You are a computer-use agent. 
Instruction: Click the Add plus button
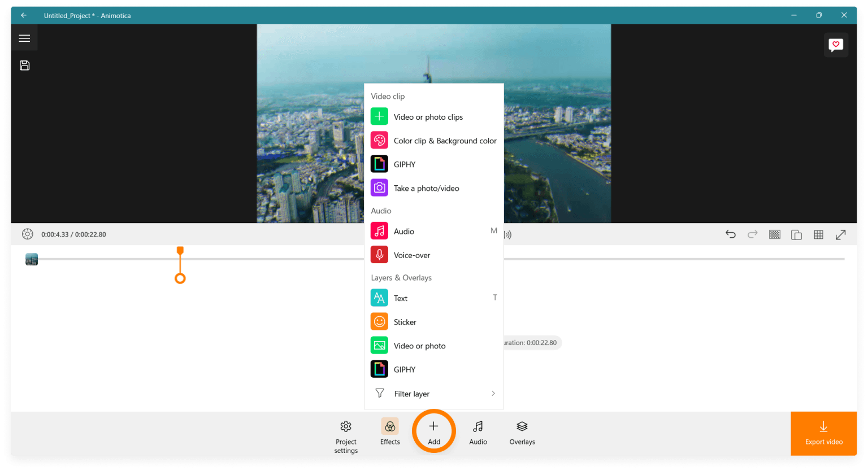pyautogui.click(x=433, y=432)
